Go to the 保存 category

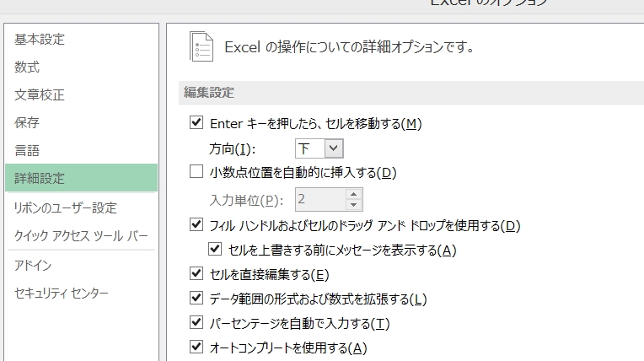[27, 122]
